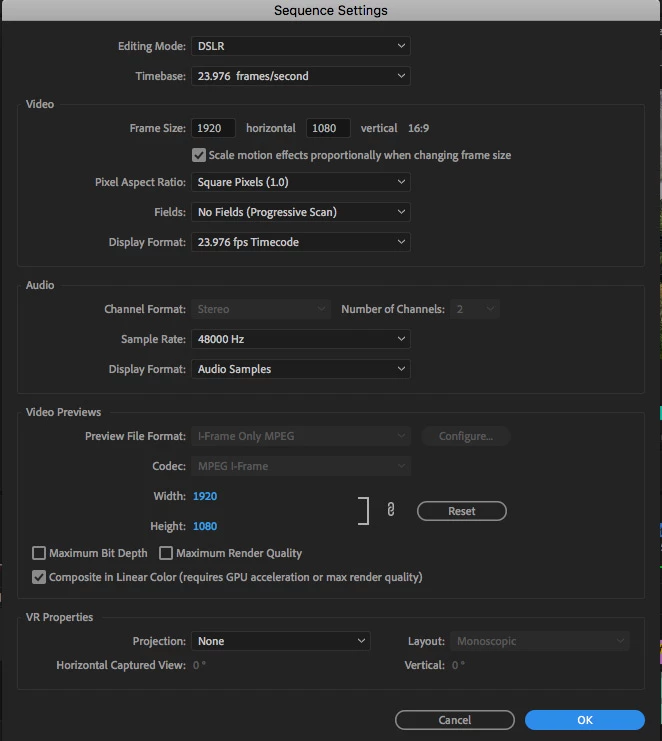Uncheck Composite in Linear Color

tap(39, 577)
